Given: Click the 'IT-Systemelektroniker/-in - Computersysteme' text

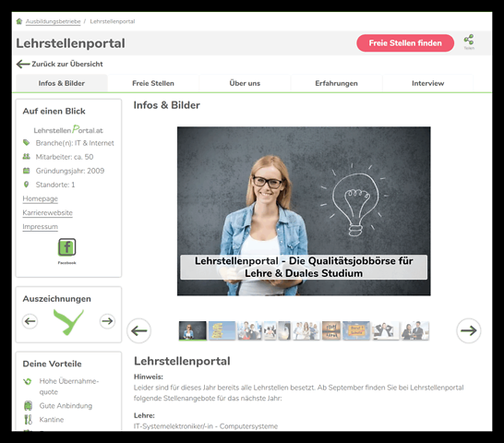Looking at the screenshot, I should [x=206, y=426].
